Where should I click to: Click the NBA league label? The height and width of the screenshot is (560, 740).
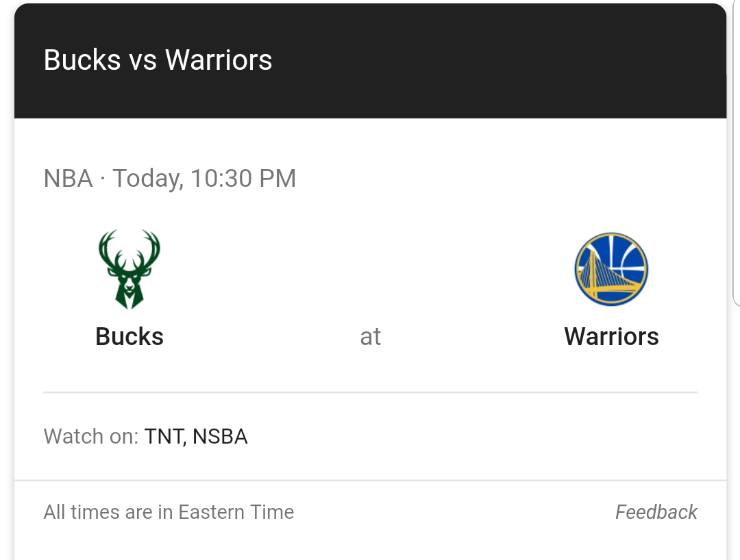click(x=68, y=179)
